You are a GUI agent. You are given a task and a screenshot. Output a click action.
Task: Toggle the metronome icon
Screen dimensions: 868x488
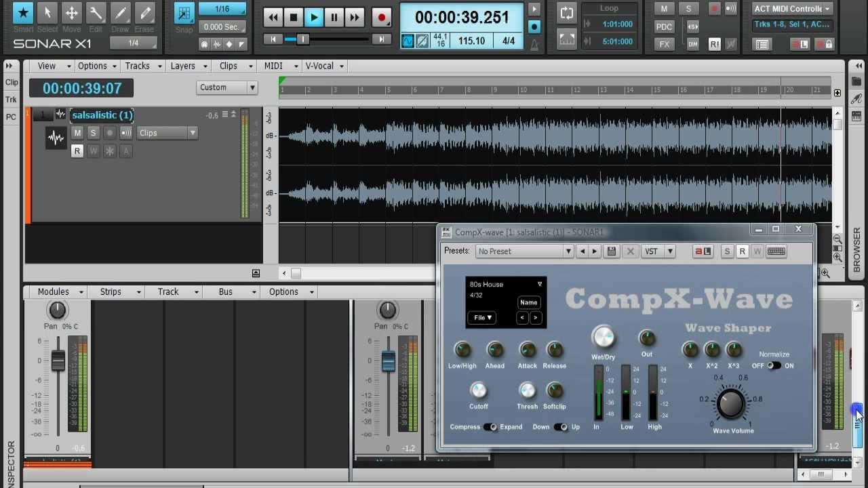534,45
